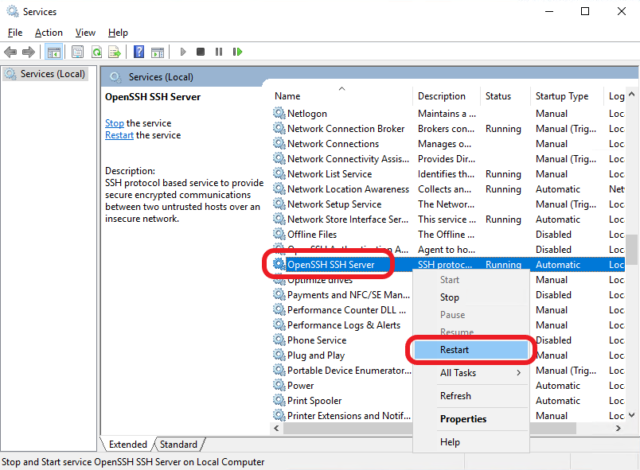
Task: Click the Services (Local) pane header
Action: (x=161, y=77)
